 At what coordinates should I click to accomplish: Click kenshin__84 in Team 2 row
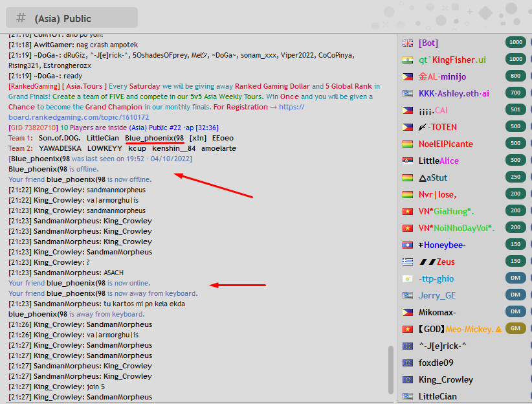pyautogui.click(x=173, y=148)
